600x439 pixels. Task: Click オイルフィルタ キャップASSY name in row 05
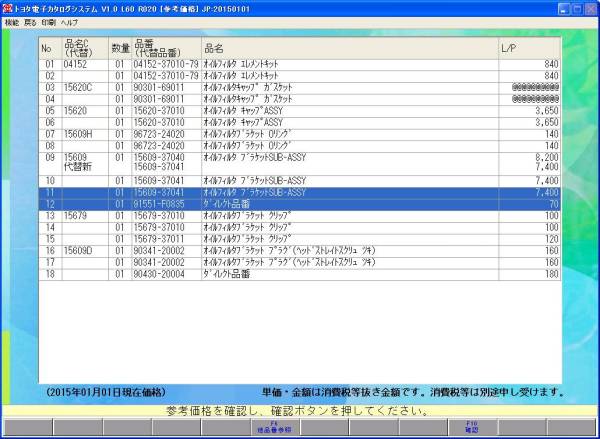pyautogui.click(x=243, y=111)
